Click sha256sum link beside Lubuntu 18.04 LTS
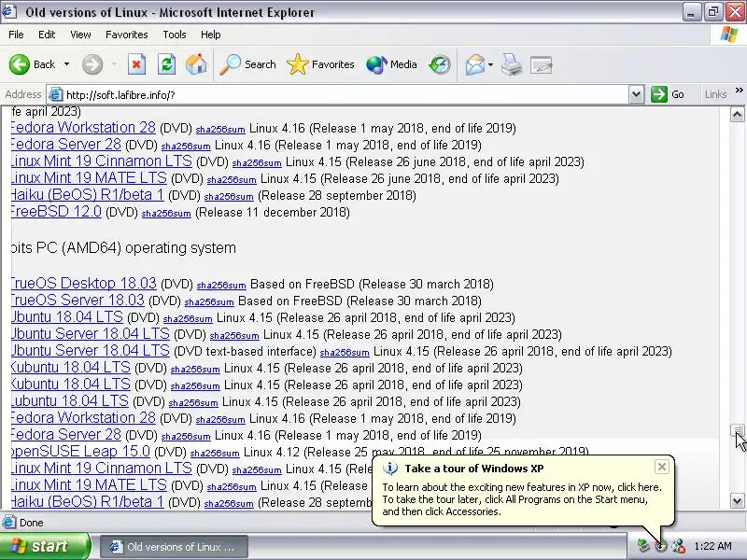 point(193,403)
